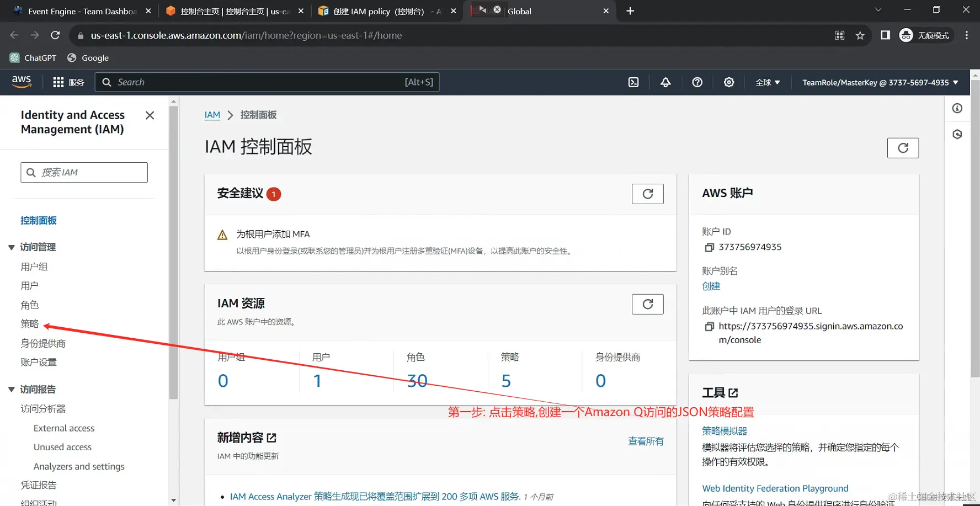
Task: Open the region selector dropdown 全球
Action: pos(768,82)
